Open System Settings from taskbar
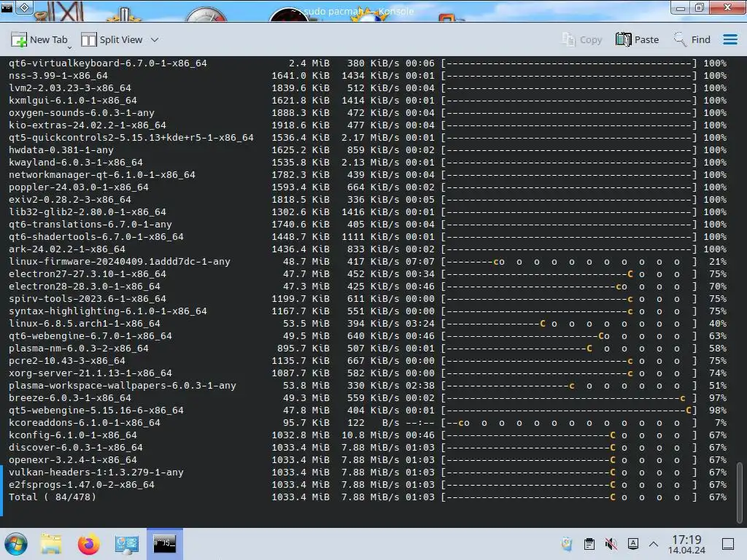 pos(126,544)
